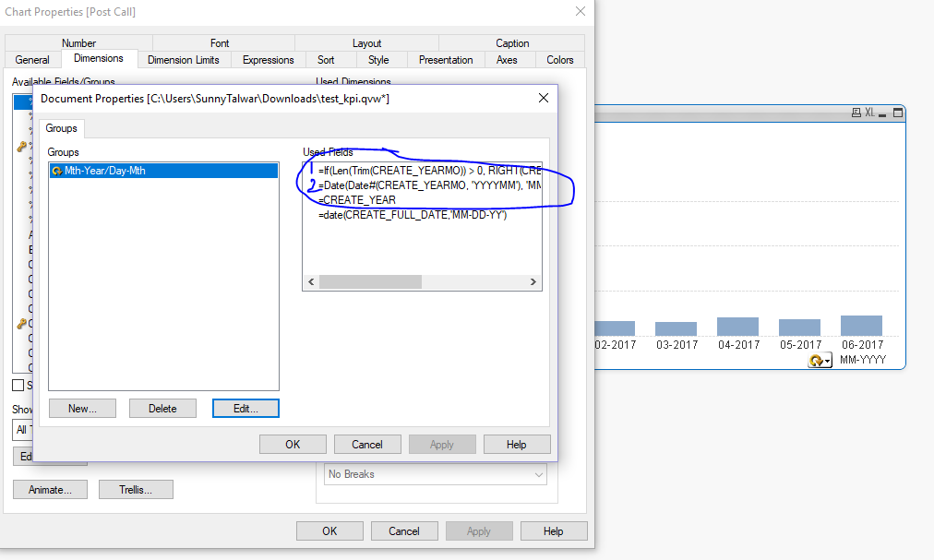Screen dimensions: 934x560
Task: Minimize the Post Call chart object
Action: (x=882, y=113)
